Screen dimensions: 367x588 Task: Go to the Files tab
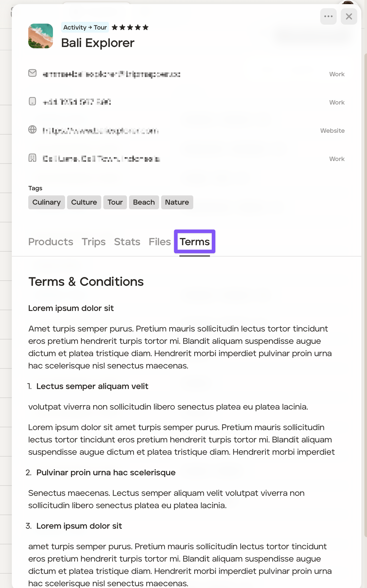(x=160, y=242)
